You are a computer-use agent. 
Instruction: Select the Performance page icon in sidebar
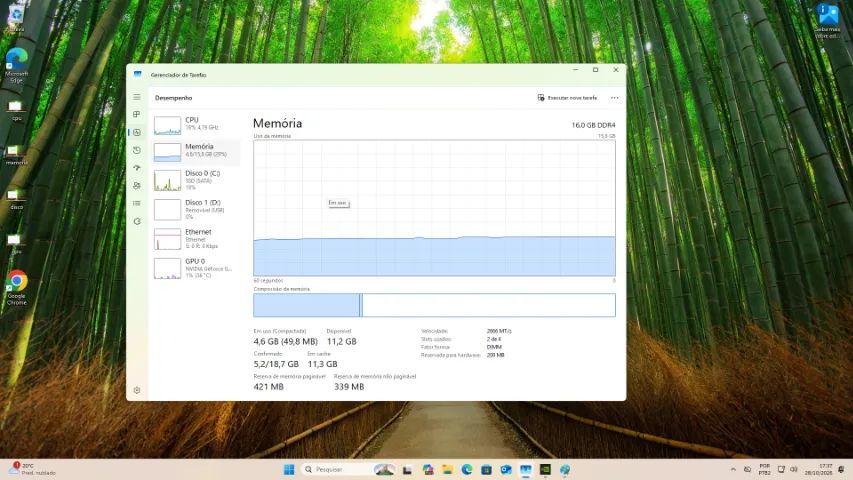tap(137, 132)
